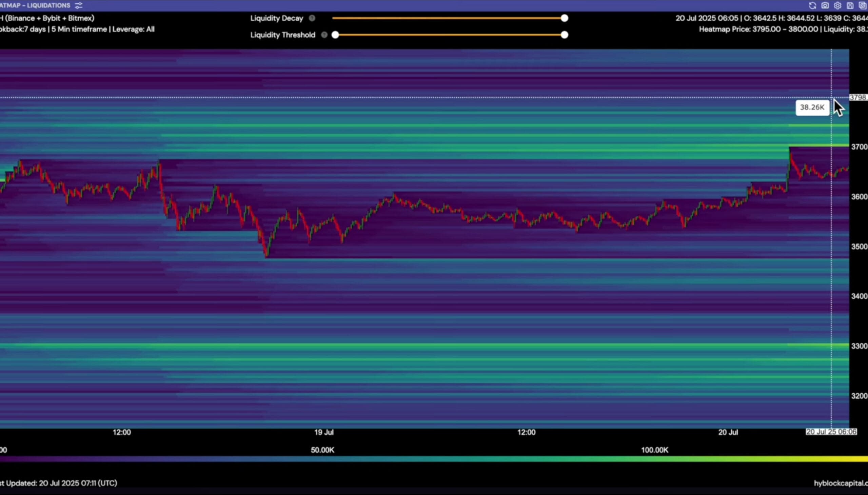Click the 20 Jul time axis label
The image size is (868, 495).
[x=728, y=432]
